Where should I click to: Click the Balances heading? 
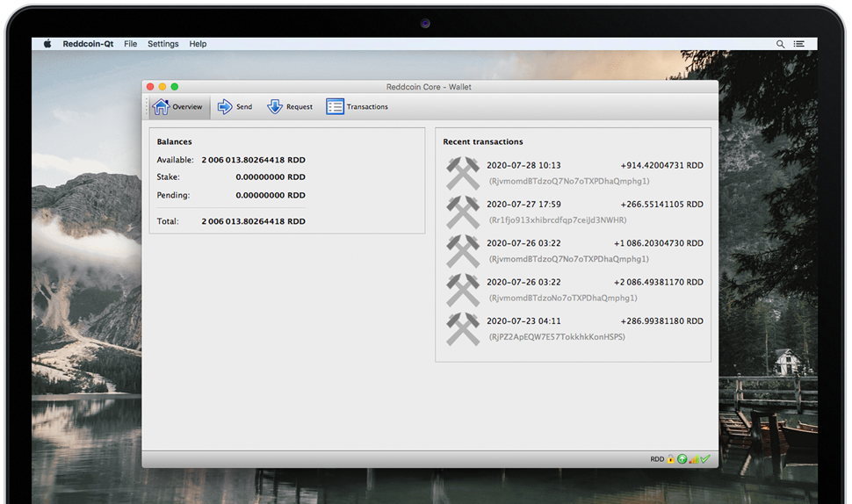(175, 141)
